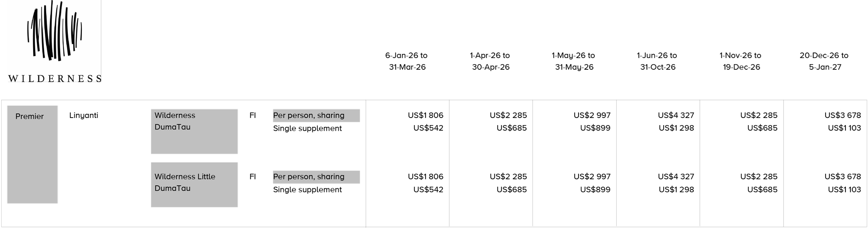Select Little DumaTau's US$1 806 sharing rate
Image resolution: width=868 pixels, height=228 pixels.
point(425,177)
